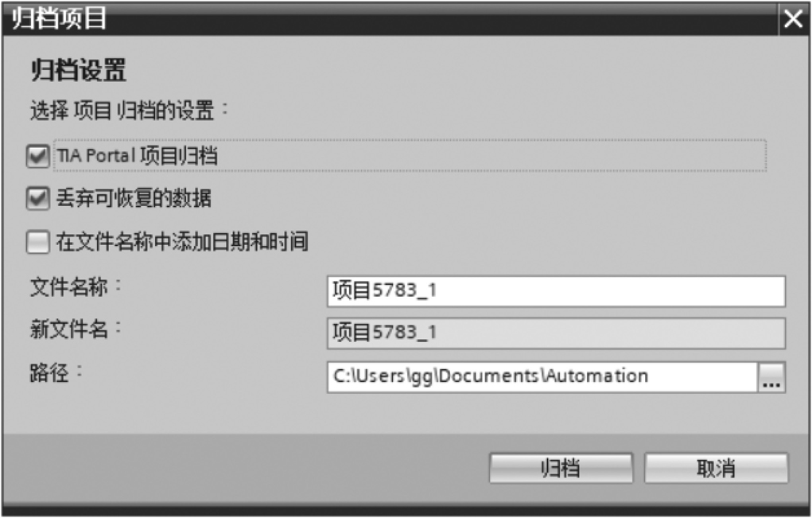Confirm with the 归档 button
The width and height of the screenshot is (812, 518).
(x=561, y=469)
